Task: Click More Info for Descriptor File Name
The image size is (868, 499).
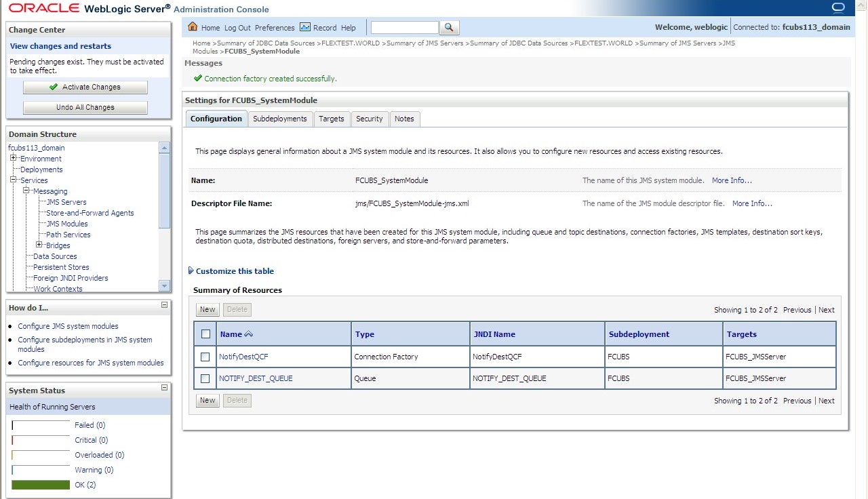Action: point(752,203)
